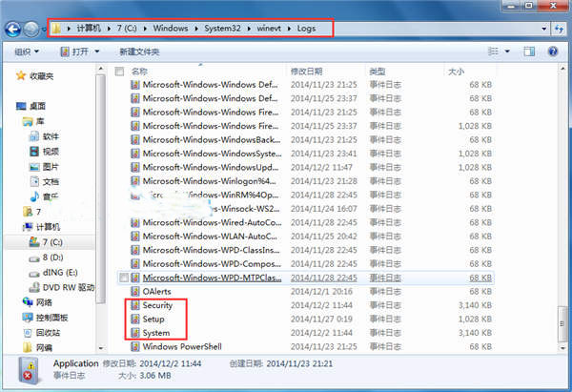Click the Forward navigation arrow button

tap(31, 30)
